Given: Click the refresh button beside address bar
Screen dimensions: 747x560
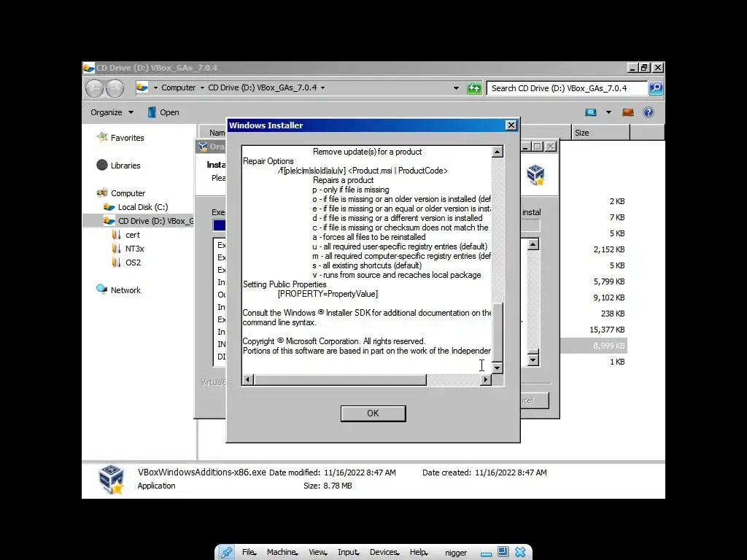Looking at the screenshot, I should tap(474, 88).
